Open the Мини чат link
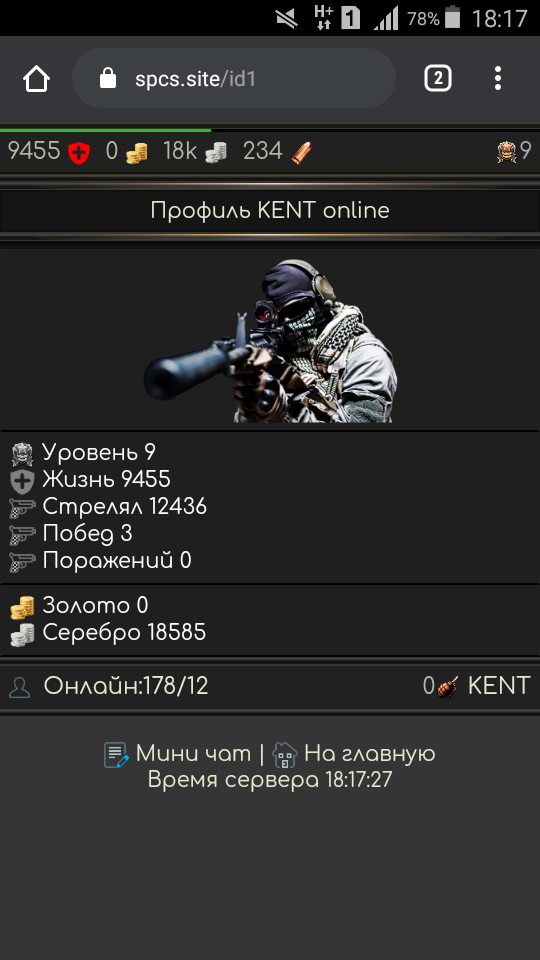The width and height of the screenshot is (540, 960). click(193, 754)
